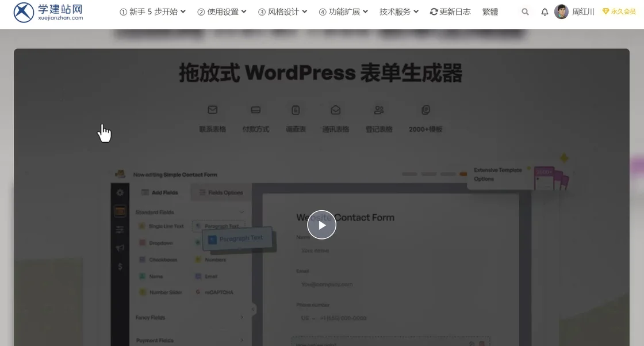Click the 学建站网 site logo
The height and width of the screenshot is (346, 644).
pyautogui.click(x=48, y=12)
